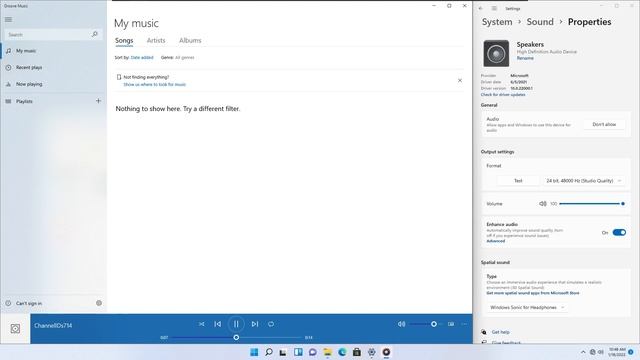This screenshot has height=360, width=640.
Task: Open taskbar Search
Action: pyautogui.click(x=269, y=352)
